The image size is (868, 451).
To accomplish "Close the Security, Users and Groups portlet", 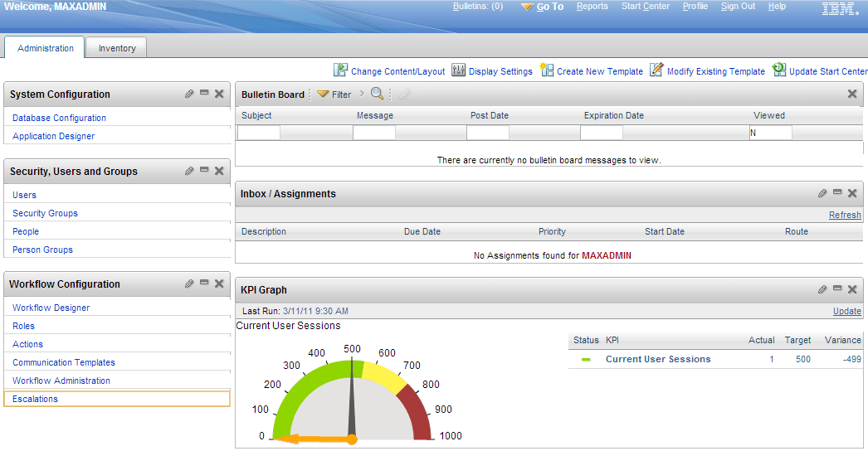I will click(x=219, y=171).
